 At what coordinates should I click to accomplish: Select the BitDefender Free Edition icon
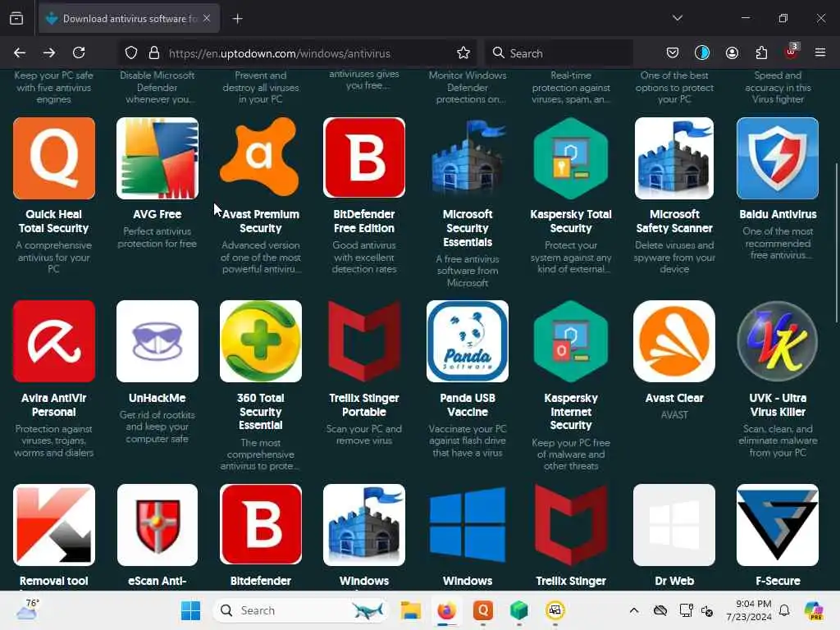click(x=364, y=158)
